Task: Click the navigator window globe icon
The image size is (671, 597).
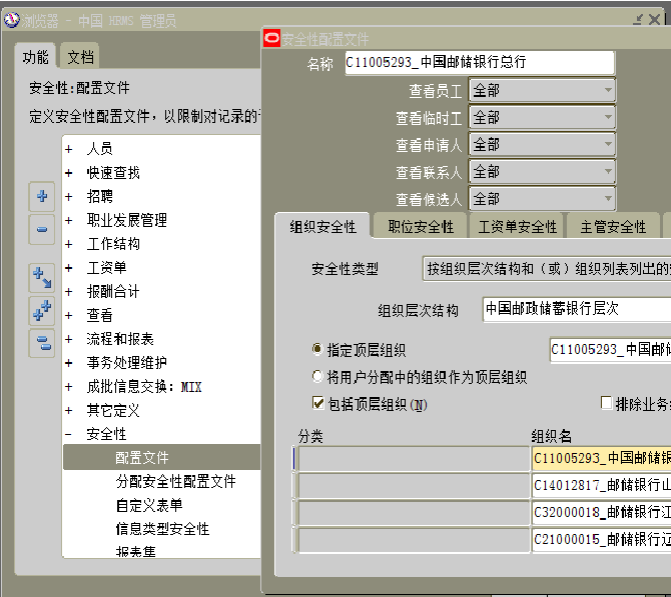Action: click(x=12, y=20)
